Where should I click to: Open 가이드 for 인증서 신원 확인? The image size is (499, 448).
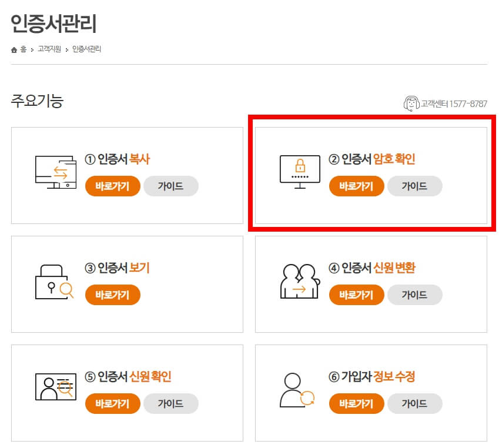click(x=171, y=404)
